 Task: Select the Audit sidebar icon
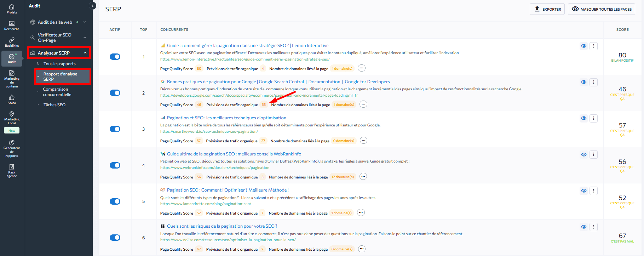click(12, 58)
